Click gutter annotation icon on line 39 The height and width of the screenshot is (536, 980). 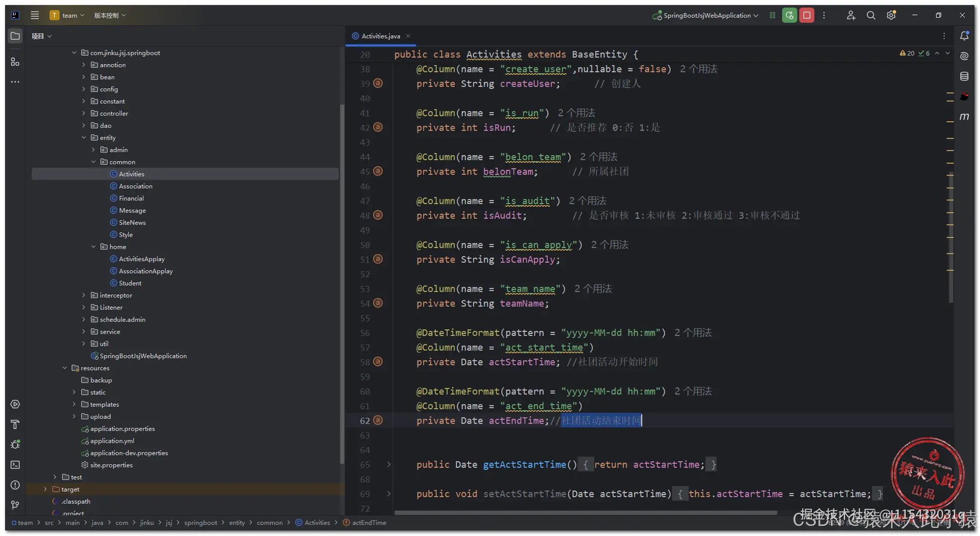[378, 83]
